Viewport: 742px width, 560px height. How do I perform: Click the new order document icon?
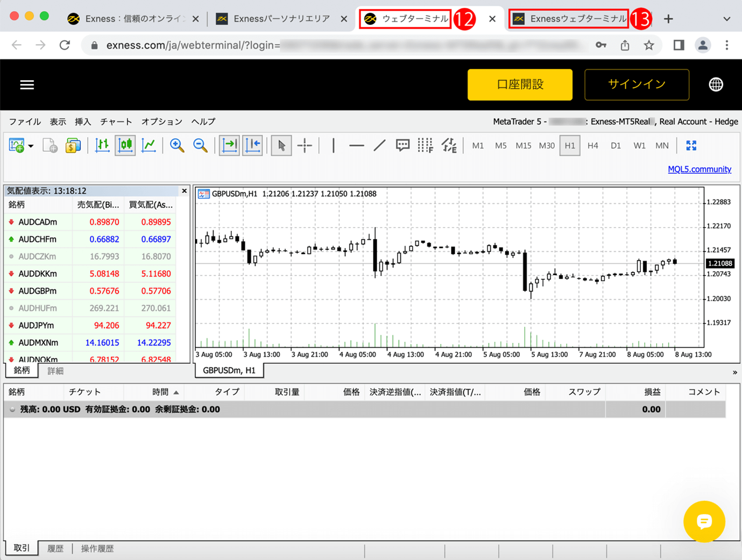(x=50, y=145)
